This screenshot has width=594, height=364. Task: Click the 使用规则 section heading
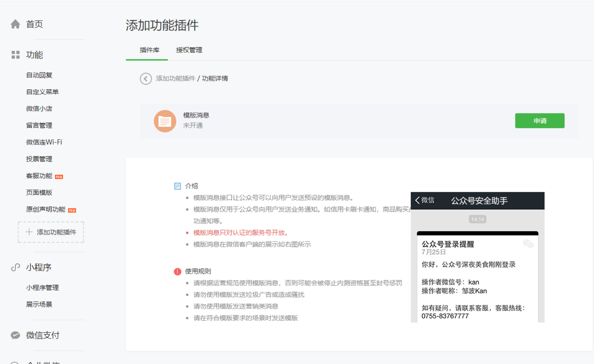(198, 272)
